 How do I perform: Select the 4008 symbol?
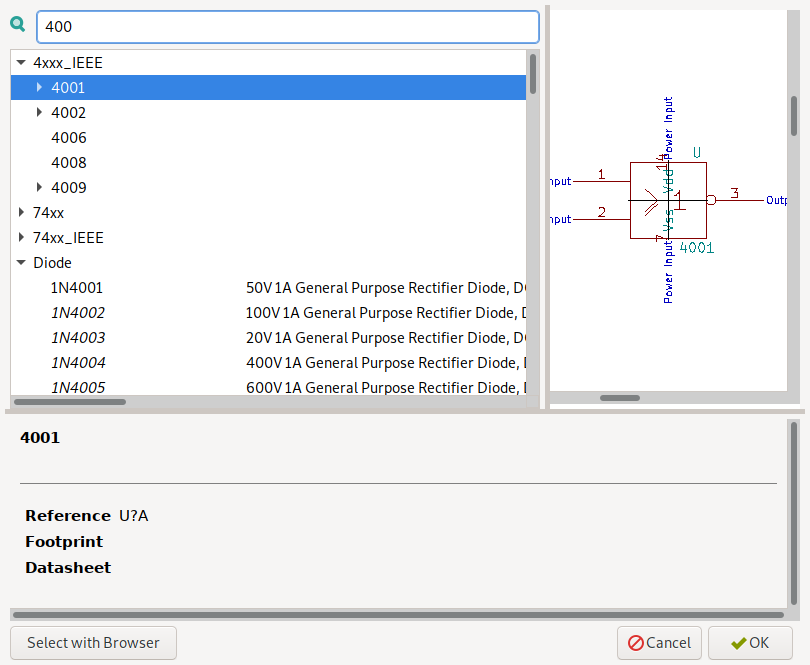pos(69,163)
